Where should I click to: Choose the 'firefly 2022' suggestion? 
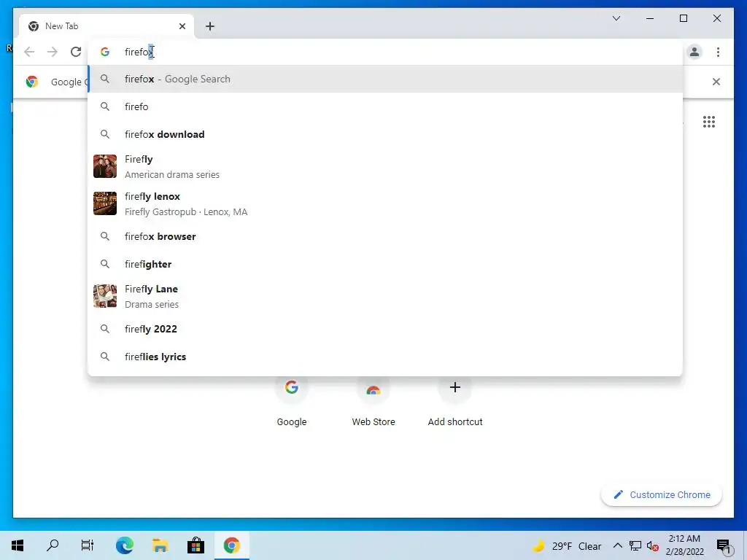pyautogui.click(x=385, y=329)
